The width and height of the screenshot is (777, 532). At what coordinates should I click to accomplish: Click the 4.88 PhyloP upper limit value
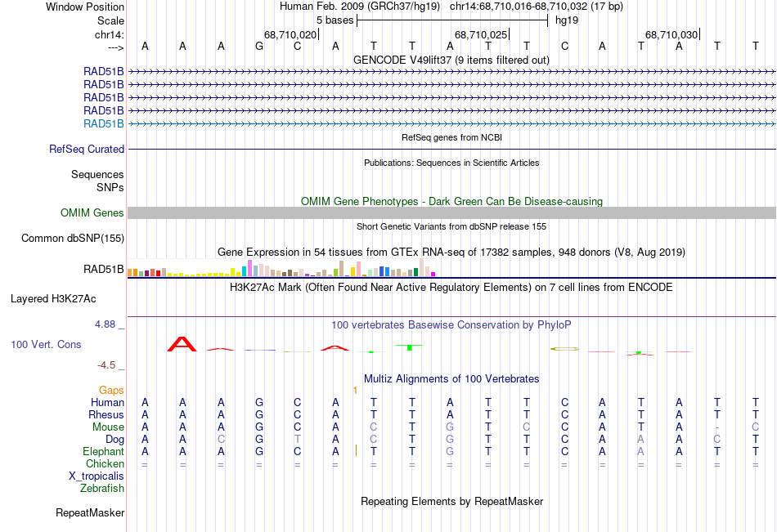coord(105,324)
